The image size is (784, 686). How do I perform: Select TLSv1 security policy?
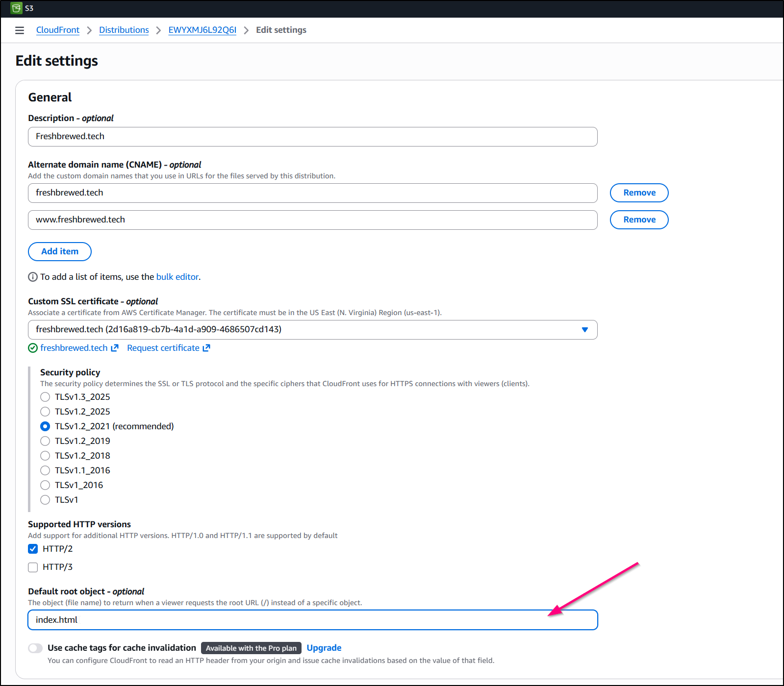pyautogui.click(x=45, y=500)
